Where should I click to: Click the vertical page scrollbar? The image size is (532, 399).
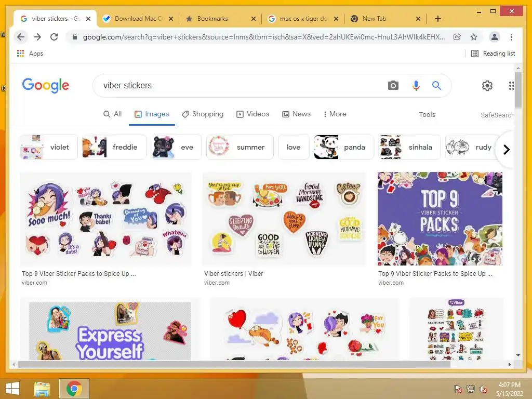[518, 89]
